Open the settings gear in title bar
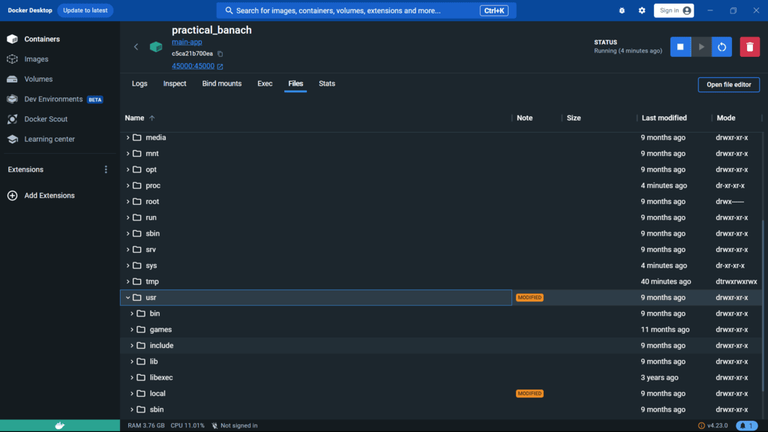This screenshot has width=768, height=432. [x=642, y=10]
